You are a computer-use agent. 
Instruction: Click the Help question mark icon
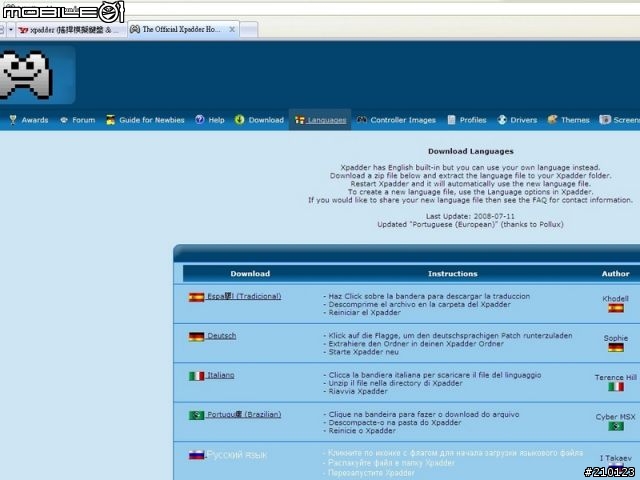click(199, 120)
